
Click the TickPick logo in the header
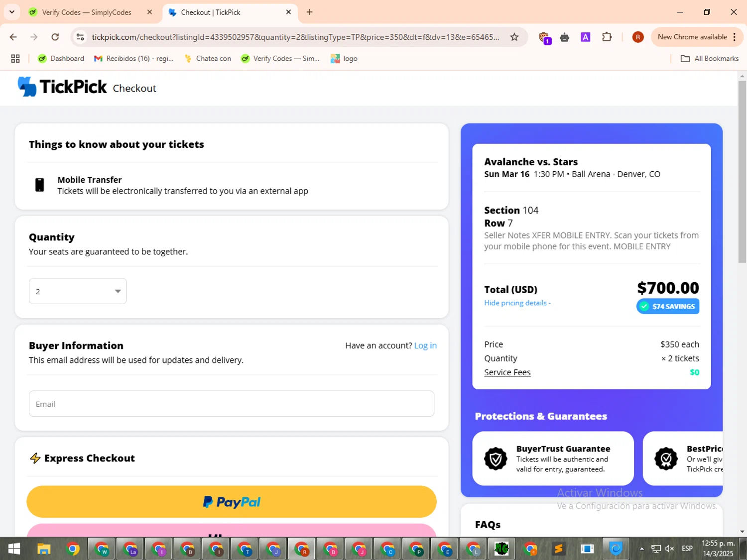[x=62, y=87]
